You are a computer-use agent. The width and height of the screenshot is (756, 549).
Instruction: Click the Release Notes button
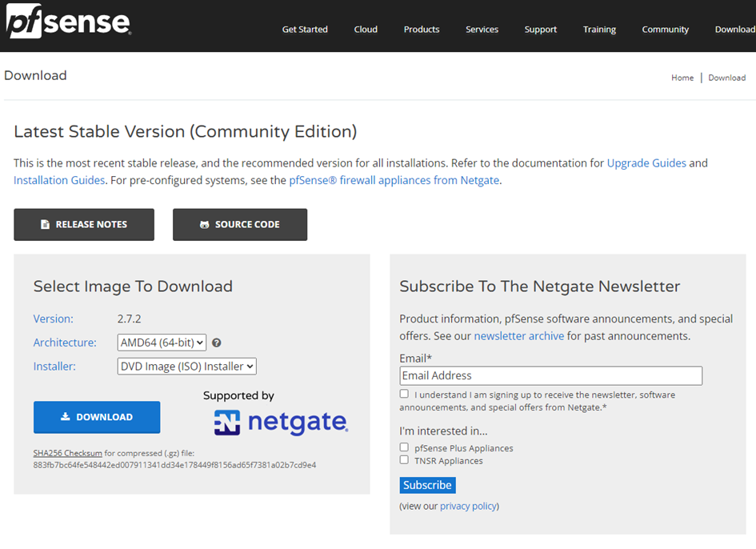pyautogui.click(x=84, y=224)
